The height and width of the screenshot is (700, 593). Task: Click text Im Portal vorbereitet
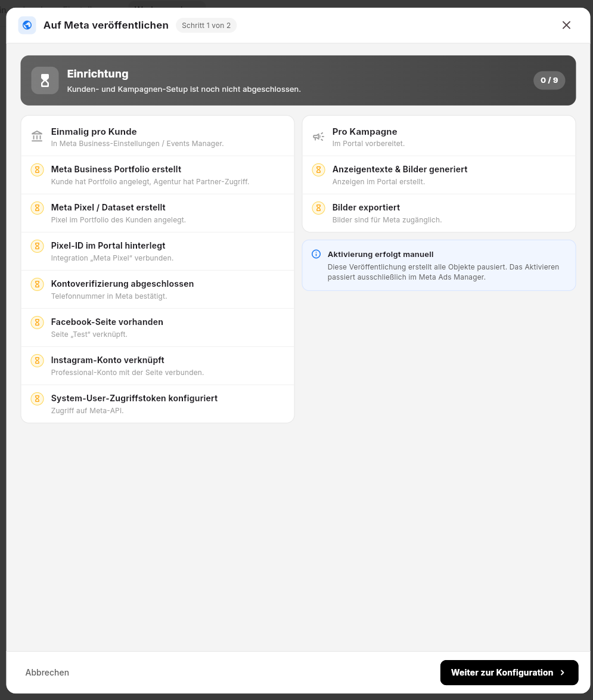click(368, 144)
